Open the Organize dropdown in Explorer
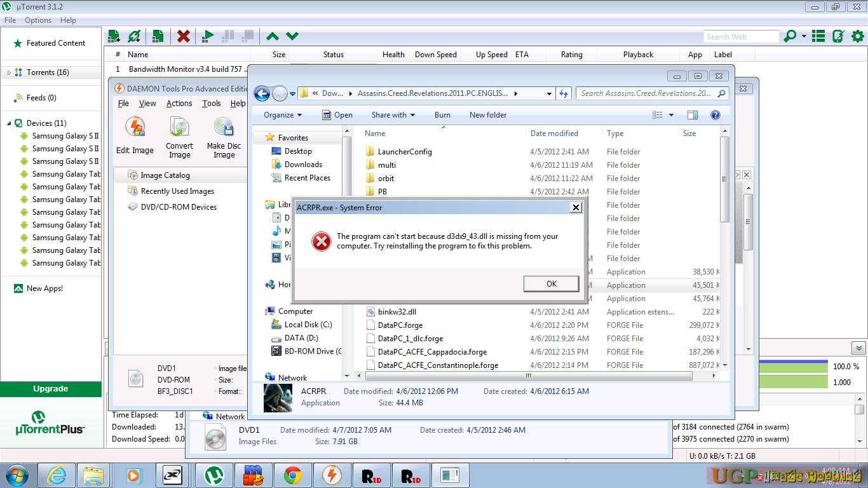Screen dimensions: 868x488 (x=283, y=115)
